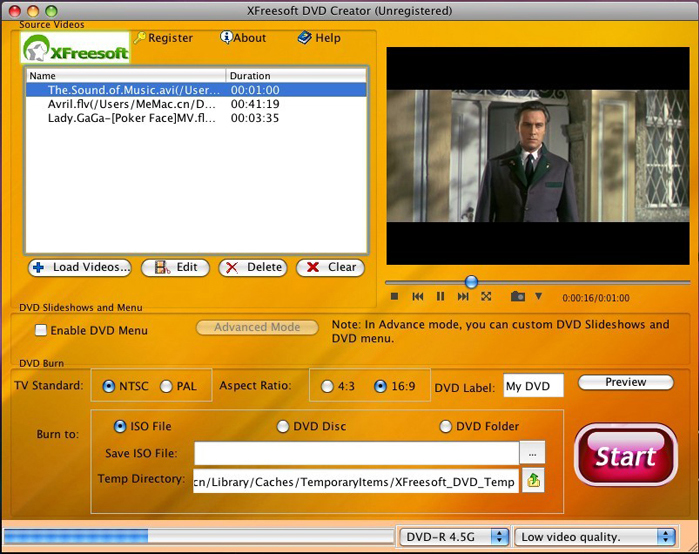Open the Low video quality dropdown
This screenshot has width=699, height=554.
point(595,537)
